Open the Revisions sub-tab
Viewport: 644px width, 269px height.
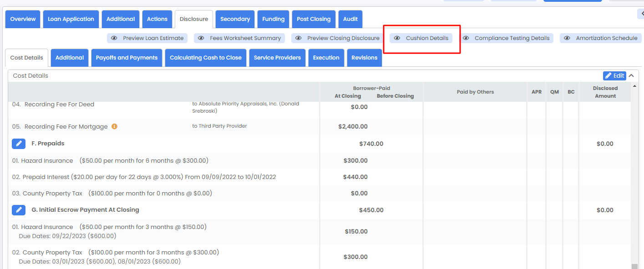pyautogui.click(x=364, y=58)
